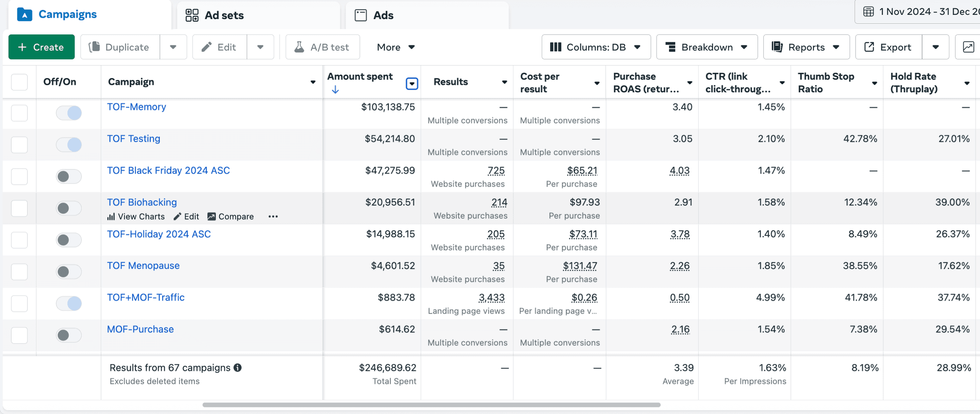Open the TOF-Holiday 2024 ASC campaign link
The image size is (980, 414).
pyautogui.click(x=159, y=234)
